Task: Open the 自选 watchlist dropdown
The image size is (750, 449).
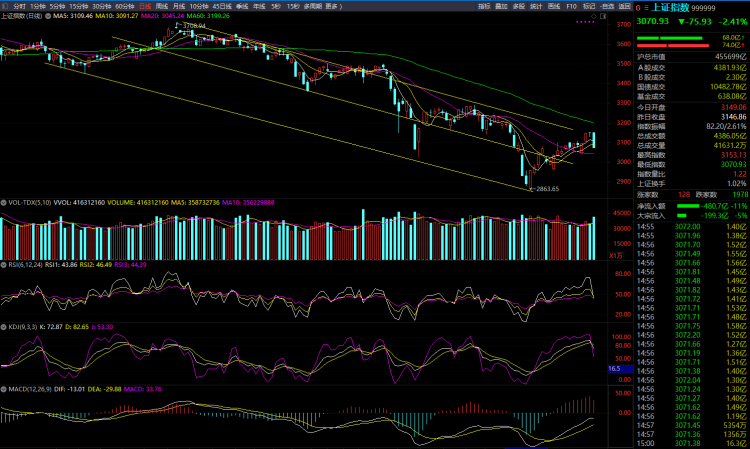Action: pyautogui.click(x=608, y=6)
